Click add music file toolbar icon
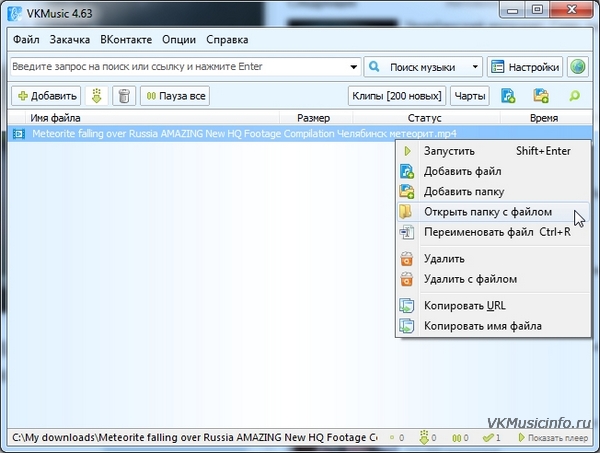This screenshot has width=600, height=453. pyautogui.click(x=508, y=96)
